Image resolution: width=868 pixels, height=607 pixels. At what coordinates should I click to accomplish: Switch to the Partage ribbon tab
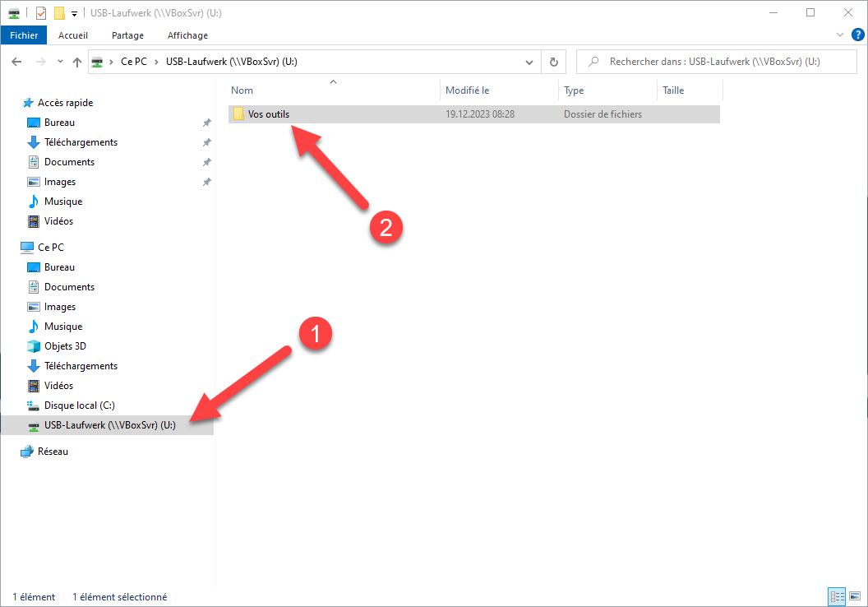pos(127,35)
